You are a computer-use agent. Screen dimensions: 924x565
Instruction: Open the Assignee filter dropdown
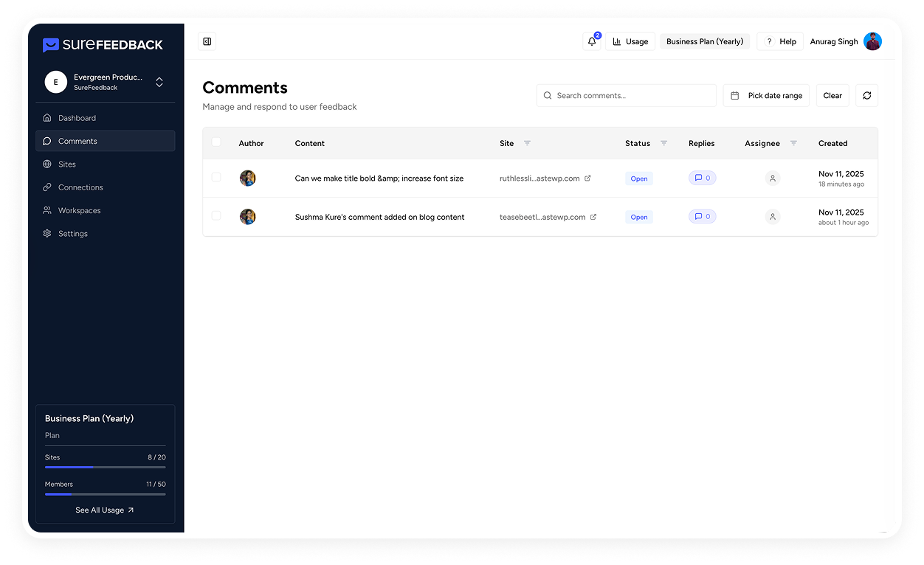tap(793, 142)
